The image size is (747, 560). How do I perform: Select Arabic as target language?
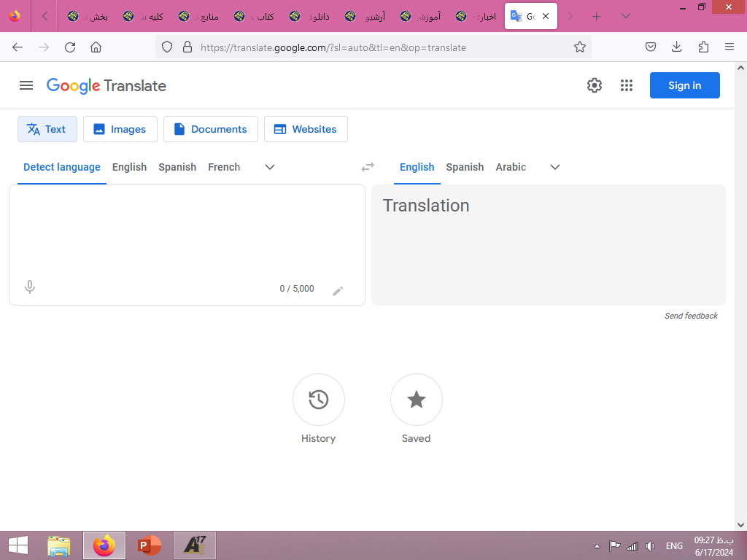pyautogui.click(x=511, y=167)
